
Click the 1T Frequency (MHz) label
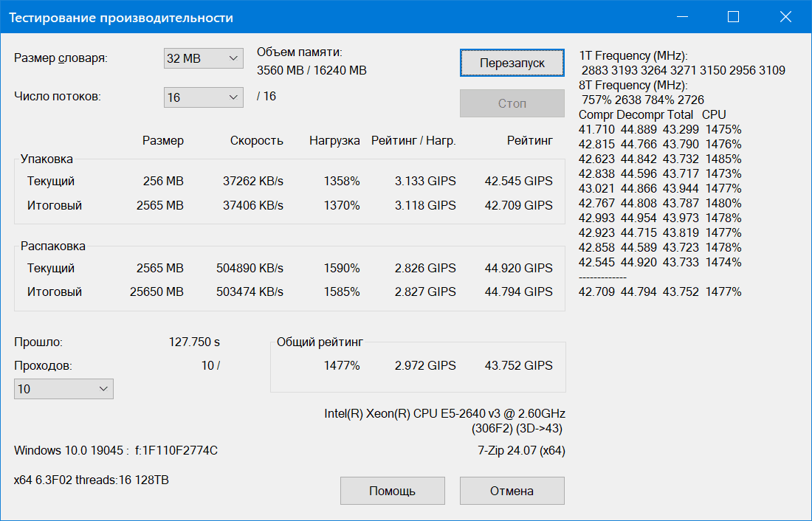coord(633,56)
